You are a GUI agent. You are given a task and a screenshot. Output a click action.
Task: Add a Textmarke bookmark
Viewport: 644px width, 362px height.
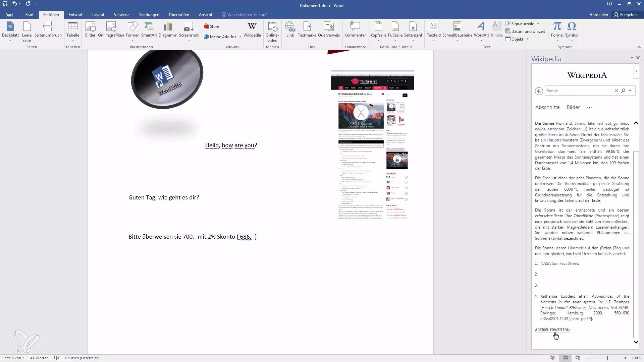(307, 29)
